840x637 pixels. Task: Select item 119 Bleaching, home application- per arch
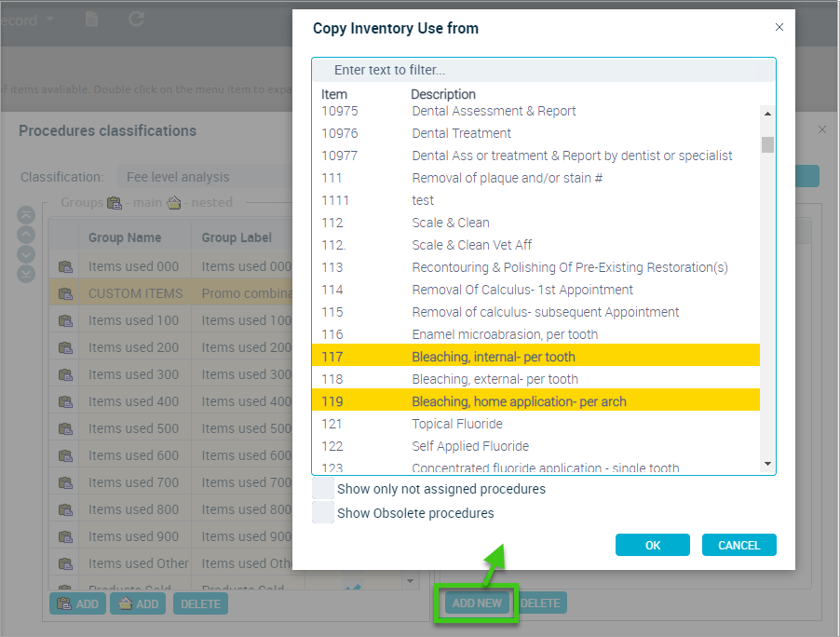click(x=535, y=401)
